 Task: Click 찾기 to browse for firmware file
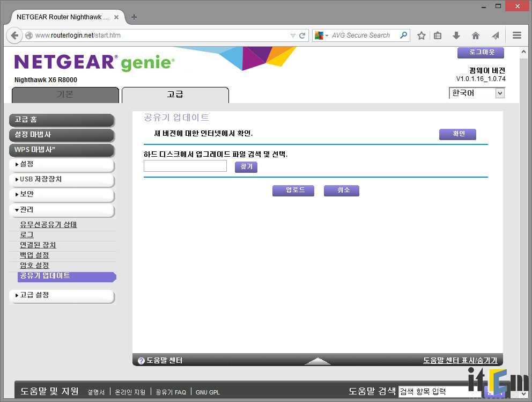[x=246, y=167]
